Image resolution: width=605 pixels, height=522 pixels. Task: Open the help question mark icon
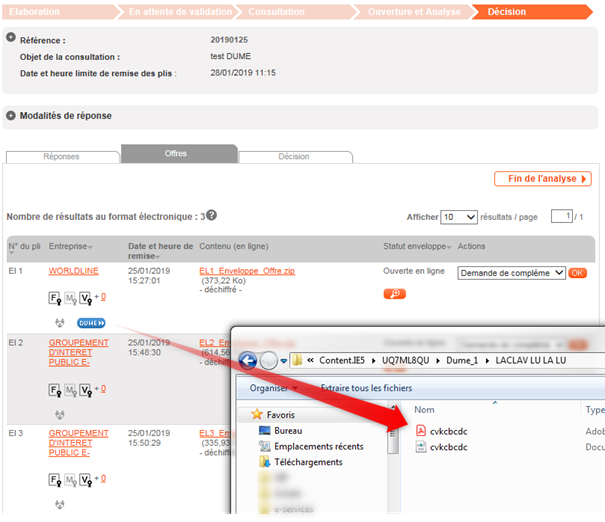coord(211,215)
